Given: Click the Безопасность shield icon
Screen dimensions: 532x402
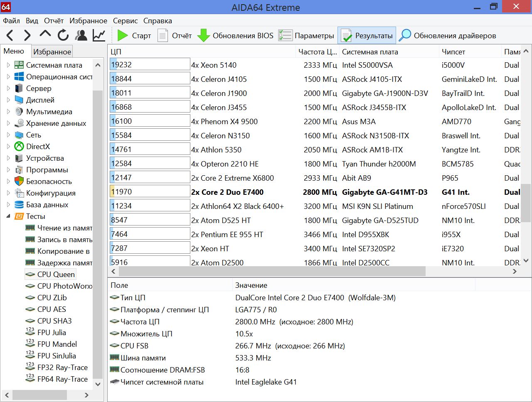Looking at the screenshot, I should [19, 181].
